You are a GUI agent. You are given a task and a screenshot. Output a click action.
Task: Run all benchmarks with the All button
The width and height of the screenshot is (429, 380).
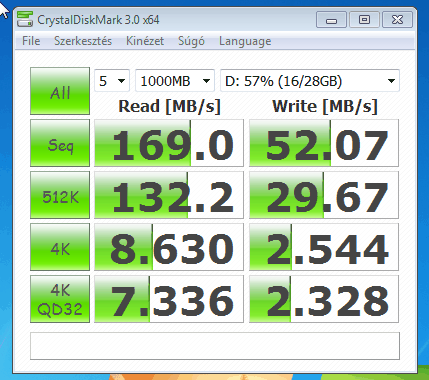point(60,91)
